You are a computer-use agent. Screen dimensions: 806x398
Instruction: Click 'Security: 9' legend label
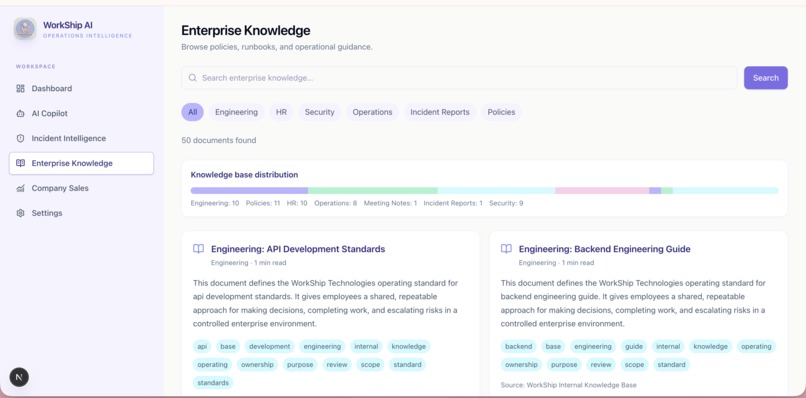[x=506, y=203]
